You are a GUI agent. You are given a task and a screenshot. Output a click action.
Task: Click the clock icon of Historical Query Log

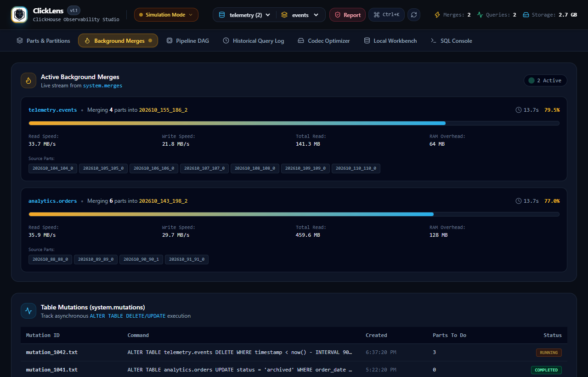coord(226,40)
